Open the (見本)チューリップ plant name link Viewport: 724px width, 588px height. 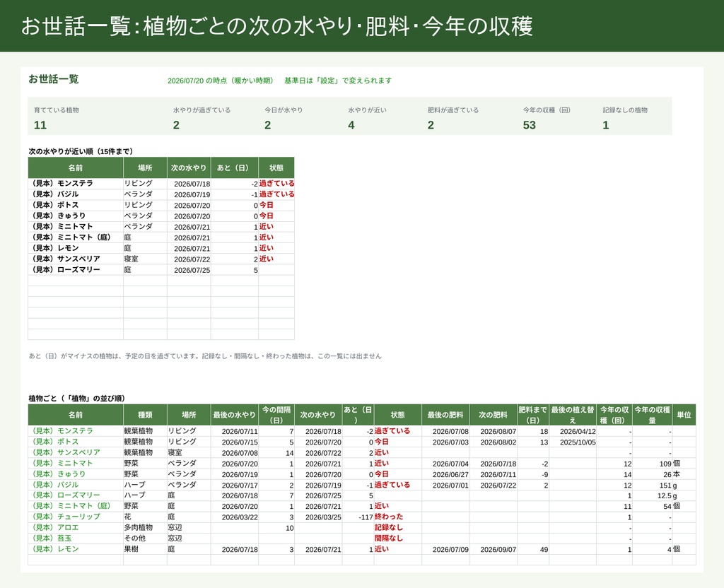[66, 517]
